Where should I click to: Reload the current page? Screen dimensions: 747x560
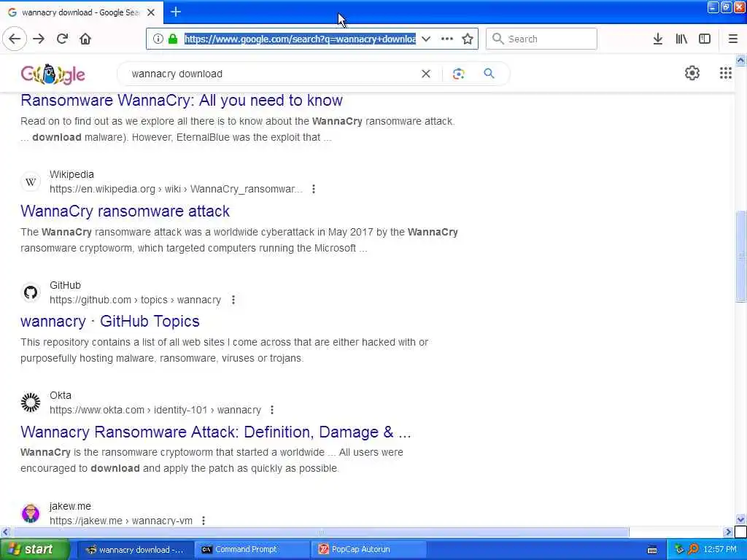click(62, 39)
